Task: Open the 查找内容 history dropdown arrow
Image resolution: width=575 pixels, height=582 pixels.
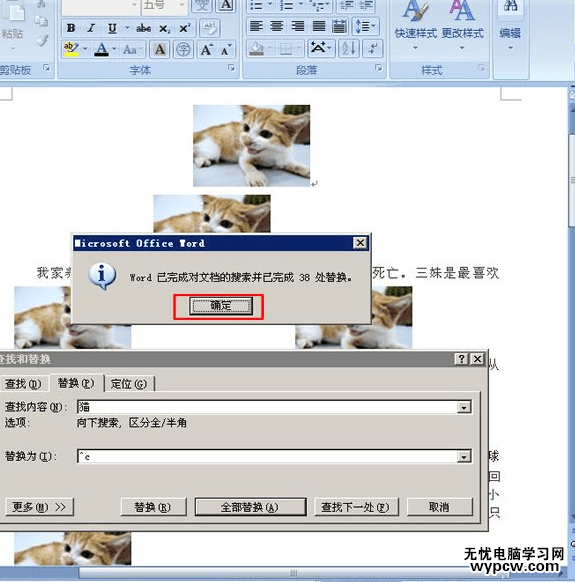Action: pos(464,407)
